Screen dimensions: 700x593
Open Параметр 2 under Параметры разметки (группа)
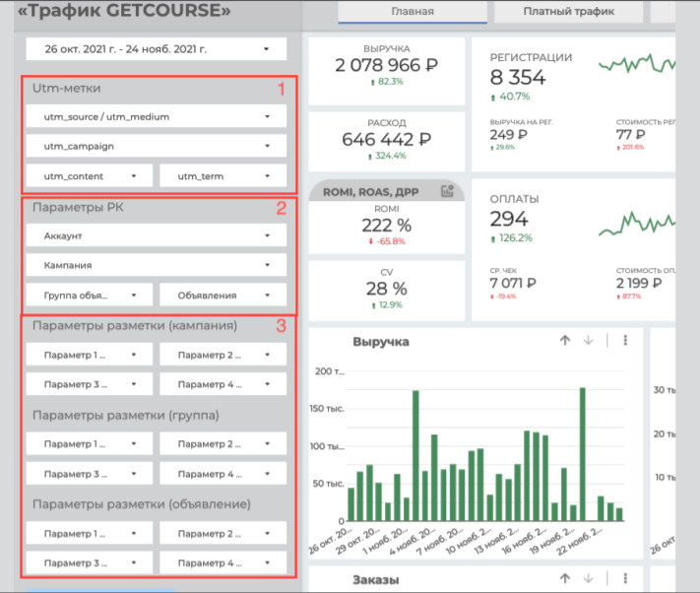coord(223,443)
